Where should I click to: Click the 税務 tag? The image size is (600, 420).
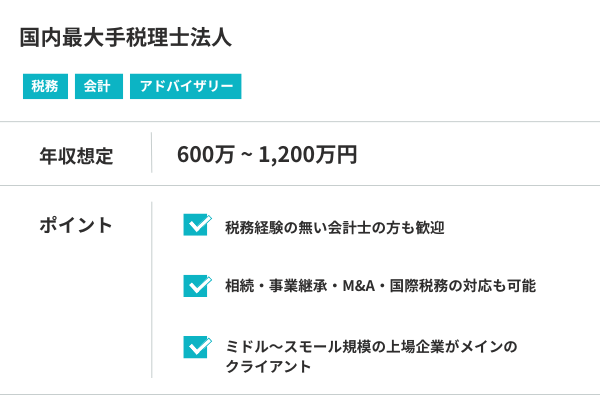[45, 87]
